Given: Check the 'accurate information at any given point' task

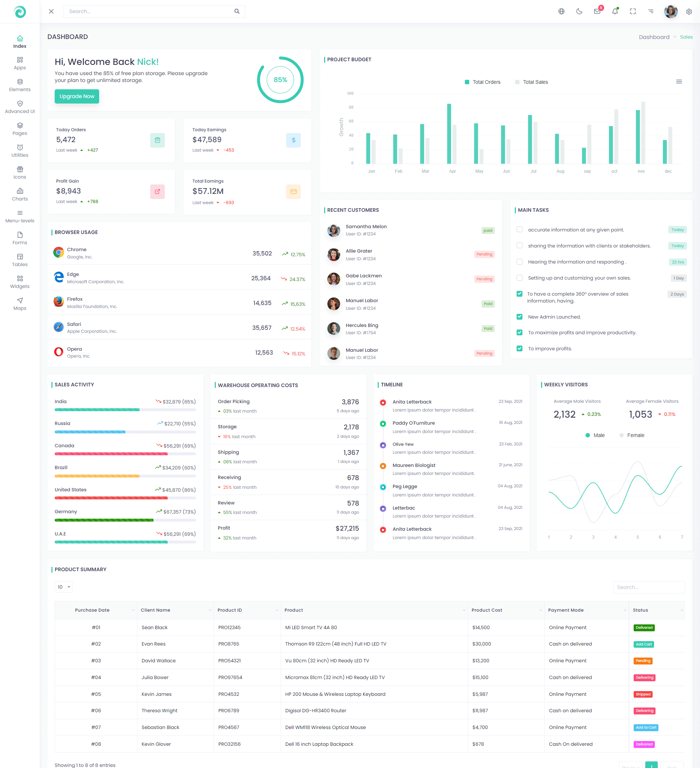Looking at the screenshot, I should point(520,229).
